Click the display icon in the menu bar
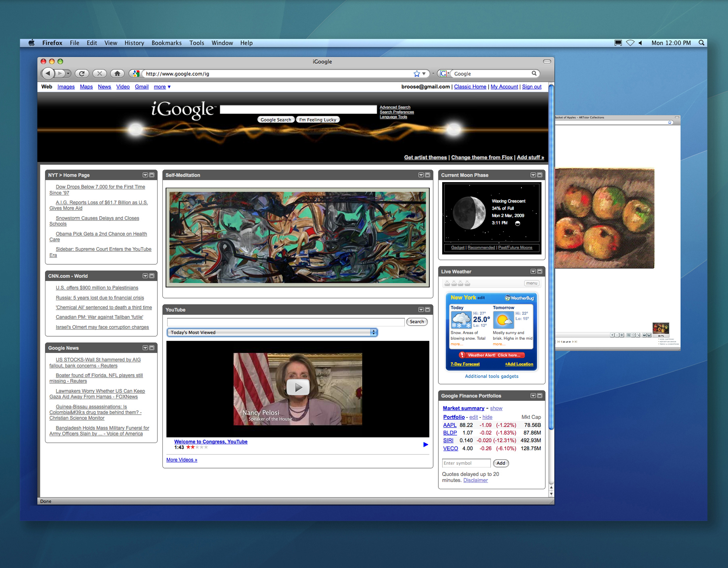 point(618,43)
